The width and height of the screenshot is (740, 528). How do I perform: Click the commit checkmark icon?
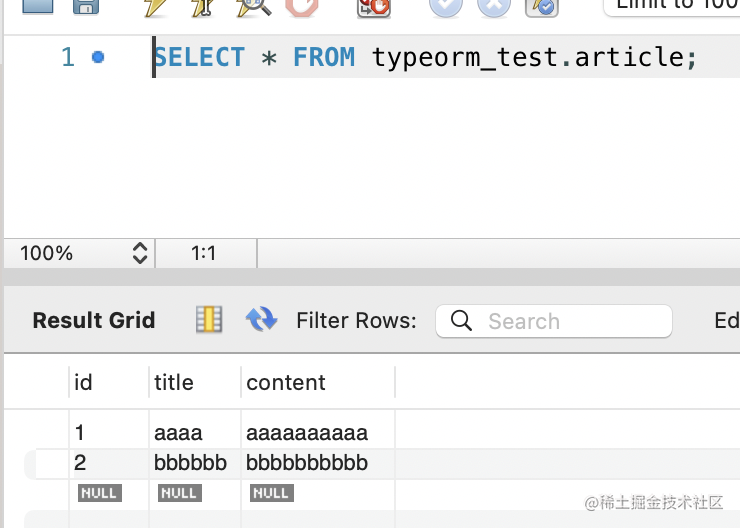click(x=446, y=6)
